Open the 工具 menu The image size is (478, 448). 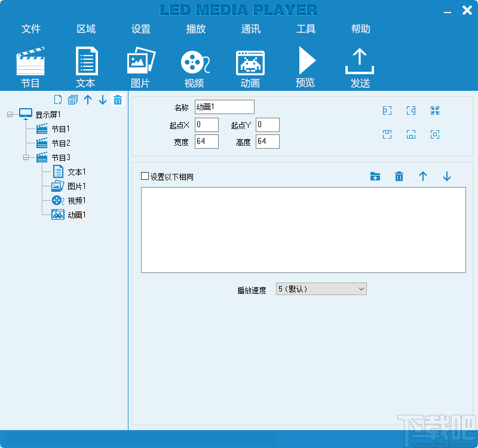306,29
